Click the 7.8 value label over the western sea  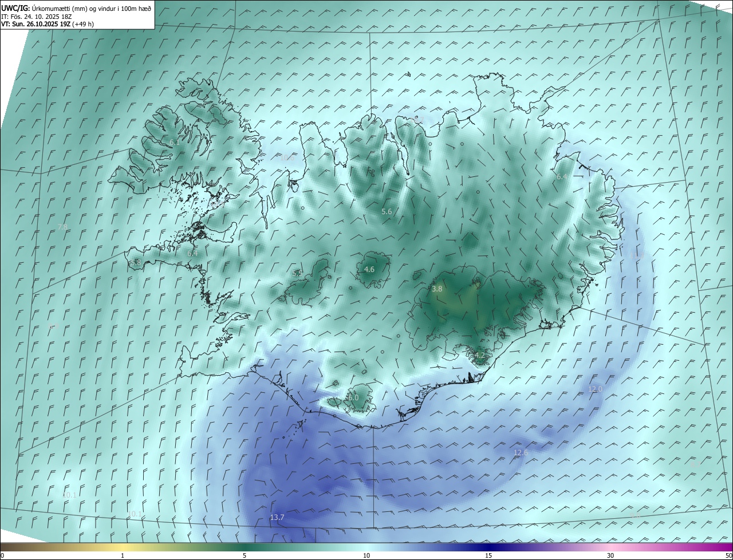[62, 227]
